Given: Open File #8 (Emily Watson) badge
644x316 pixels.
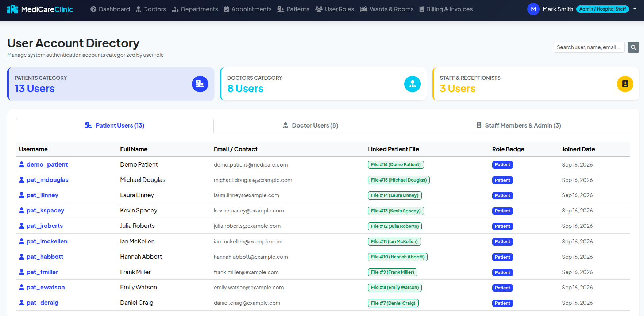Looking at the screenshot, I should click(x=395, y=288).
